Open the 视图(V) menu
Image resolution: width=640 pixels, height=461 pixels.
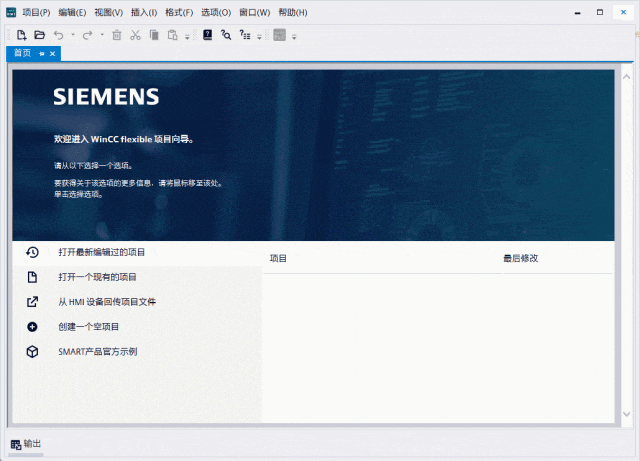[x=109, y=13]
